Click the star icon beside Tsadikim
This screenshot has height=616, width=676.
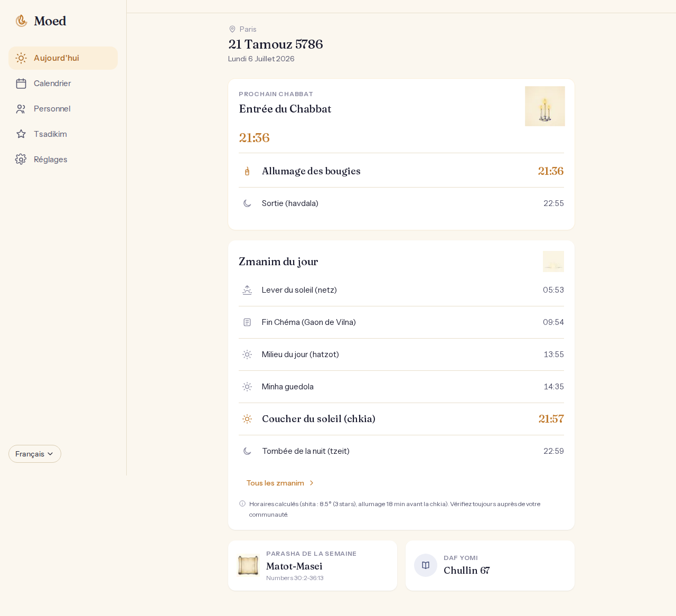(x=21, y=134)
